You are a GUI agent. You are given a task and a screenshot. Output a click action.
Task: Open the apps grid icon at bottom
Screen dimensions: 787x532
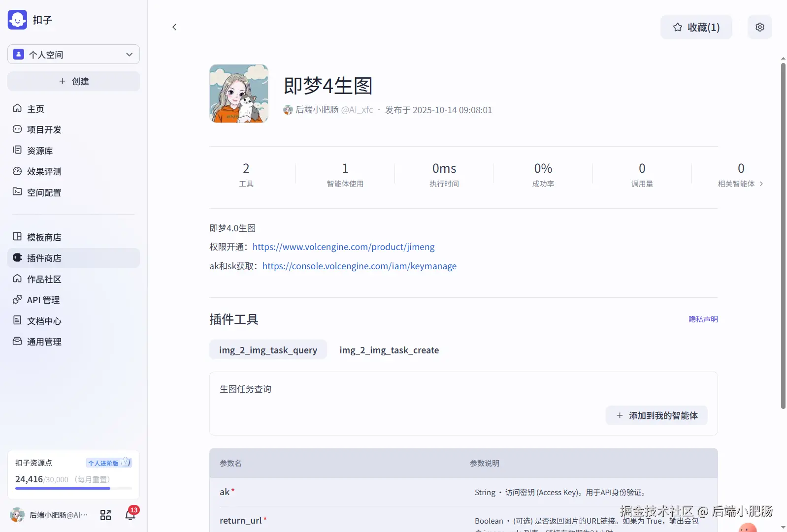coord(105,515)
